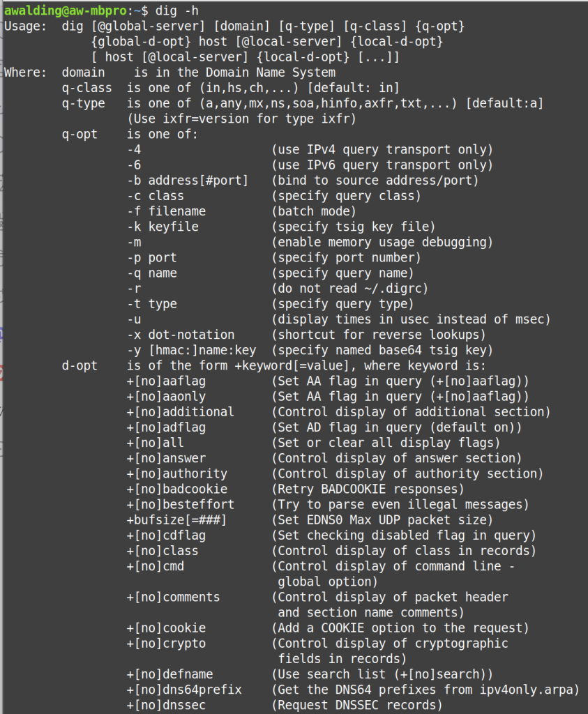Select the '-p port' option text
Image resolution: width=588 pixels, height=714 pixels.
(x=151, y=258)
